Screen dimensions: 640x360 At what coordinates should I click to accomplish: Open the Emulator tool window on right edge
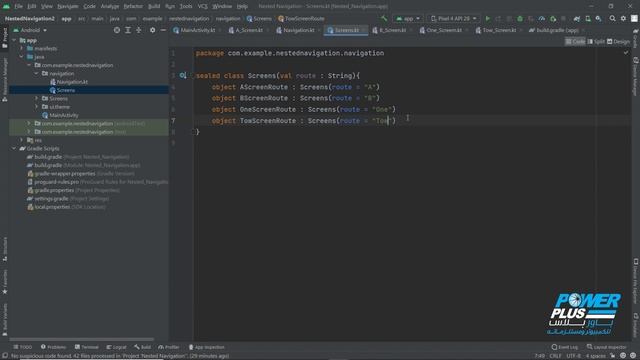click(636, 325)
